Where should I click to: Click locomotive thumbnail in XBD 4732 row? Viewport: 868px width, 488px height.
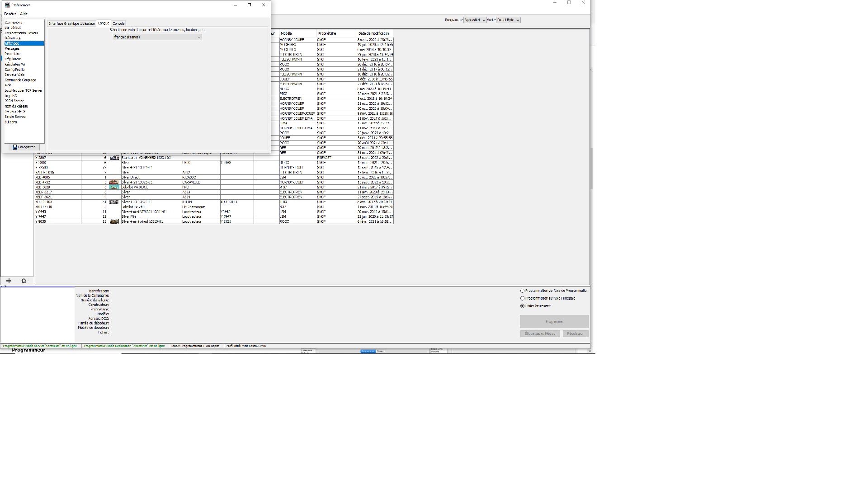tap(114, 182)
